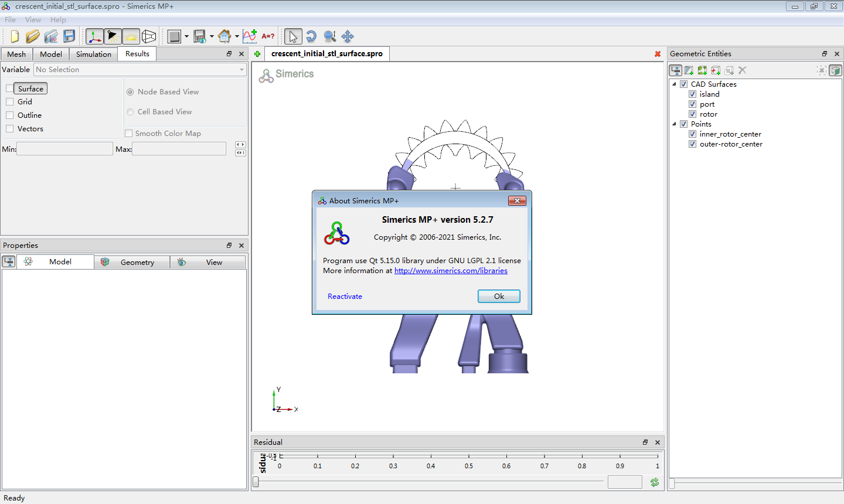Open the simerics.com/libraries link
The width and height of the screenshot is (844, 504).
[x=451, y=271]
